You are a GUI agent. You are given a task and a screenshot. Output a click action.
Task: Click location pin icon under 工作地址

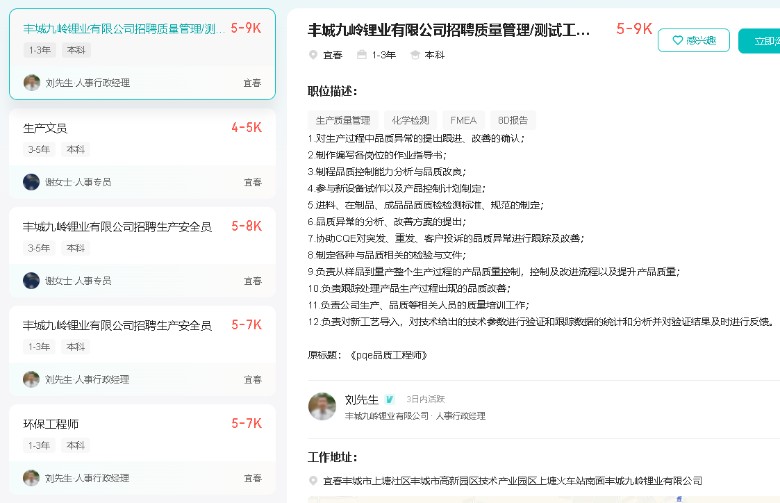[313, 481]
